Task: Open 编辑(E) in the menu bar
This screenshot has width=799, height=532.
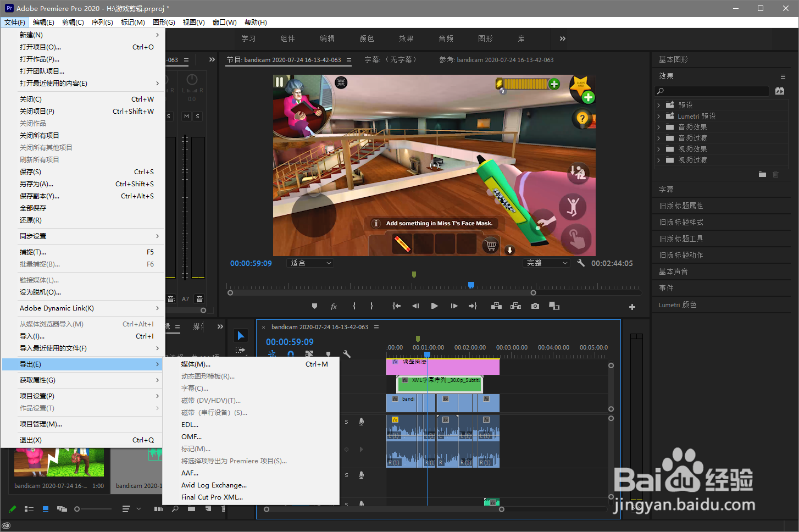Action: pyautogui.click(x=43, y=23)
